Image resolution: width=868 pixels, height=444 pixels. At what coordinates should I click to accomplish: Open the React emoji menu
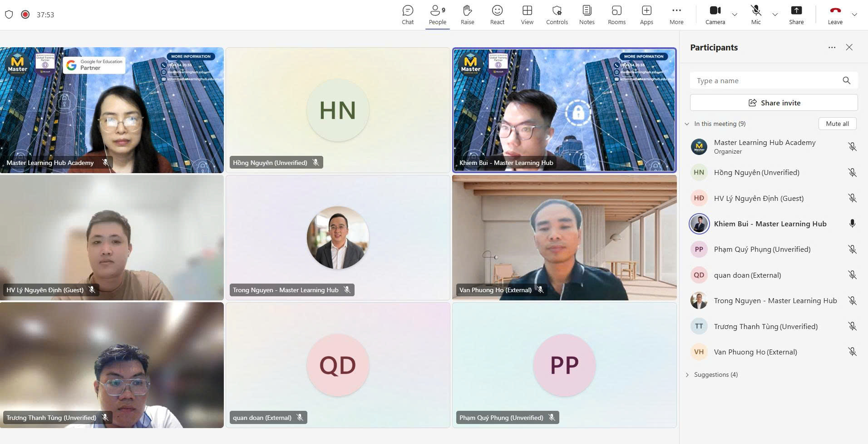click(x=497, y=15)
